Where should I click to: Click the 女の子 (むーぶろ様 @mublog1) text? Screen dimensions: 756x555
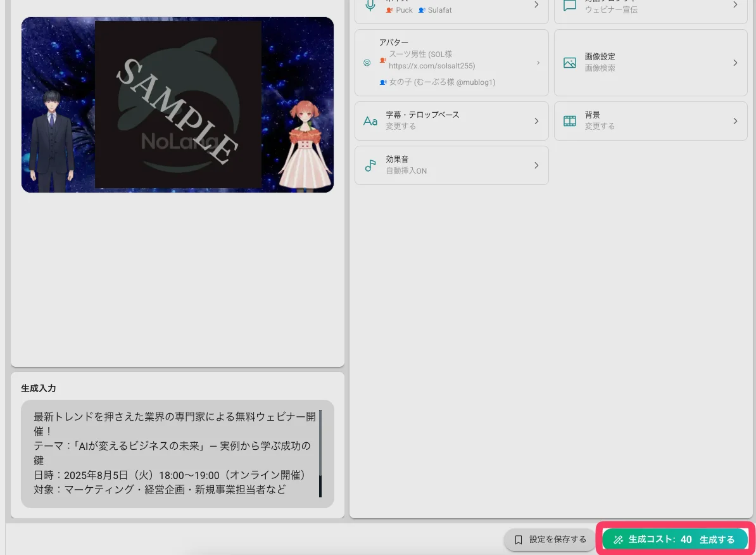(442, 82)
